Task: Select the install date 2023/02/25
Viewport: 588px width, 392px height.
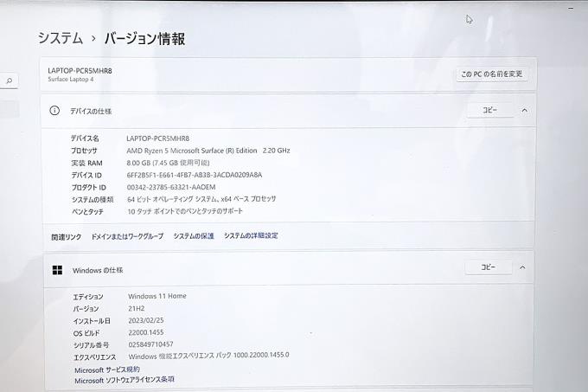Action: click(146, 320)
